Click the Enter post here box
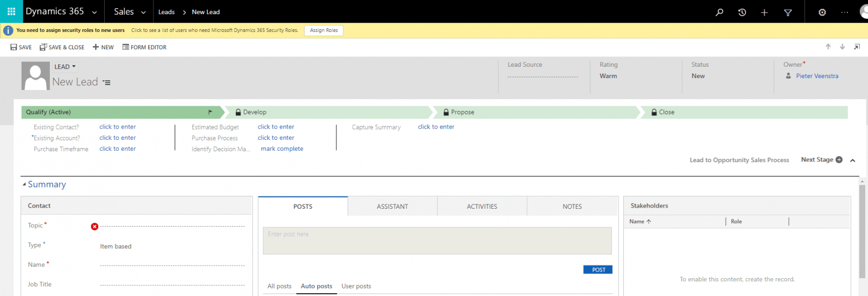 click(437, 241)
